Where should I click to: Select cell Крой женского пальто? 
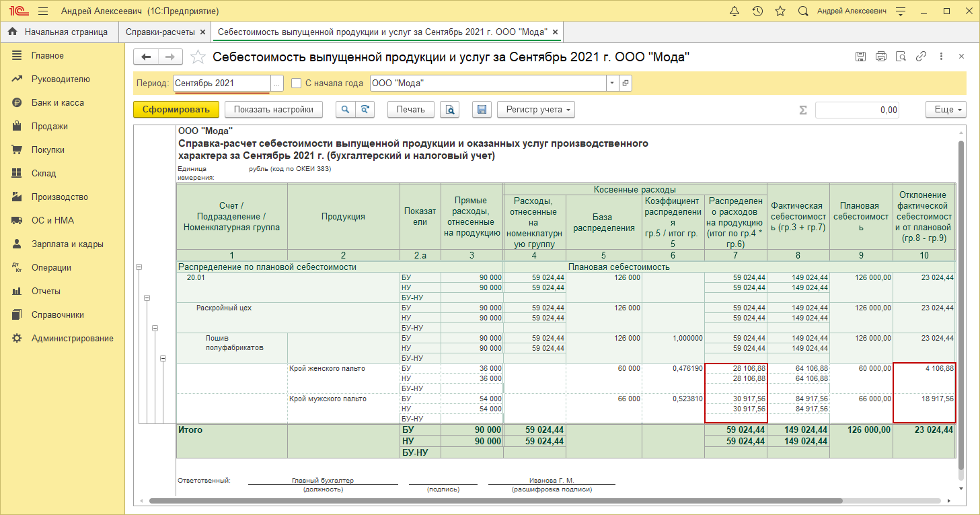344,378
